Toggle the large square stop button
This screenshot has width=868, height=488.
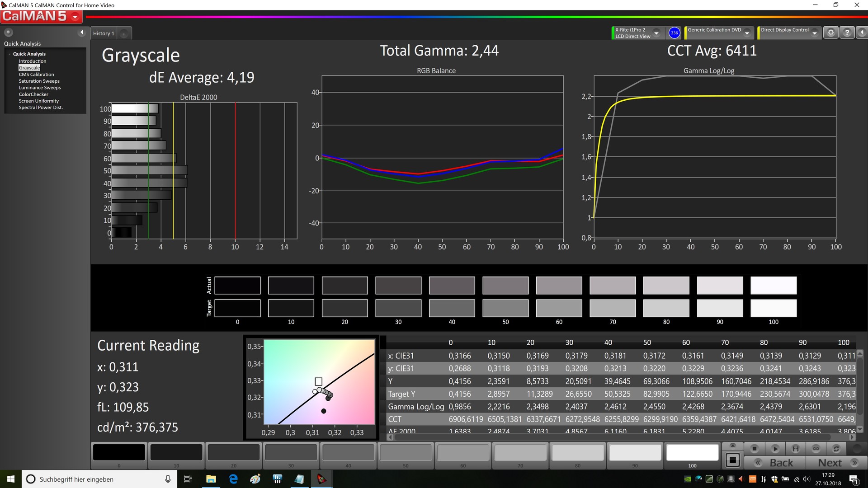pos(733,460)
